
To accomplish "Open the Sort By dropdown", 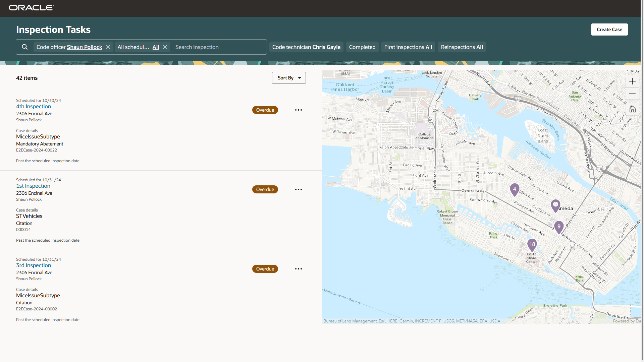I will click(x=288, y=78).
